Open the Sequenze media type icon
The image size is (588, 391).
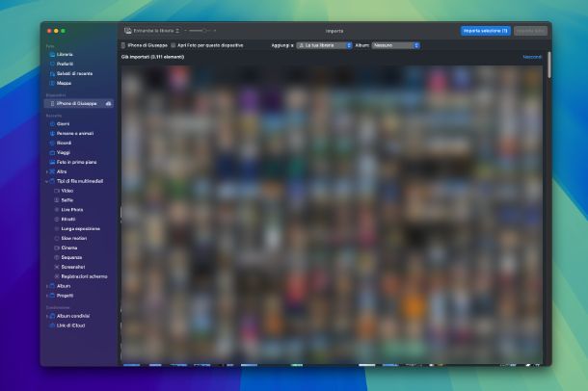pyautogui.click(x=57, y=257)
